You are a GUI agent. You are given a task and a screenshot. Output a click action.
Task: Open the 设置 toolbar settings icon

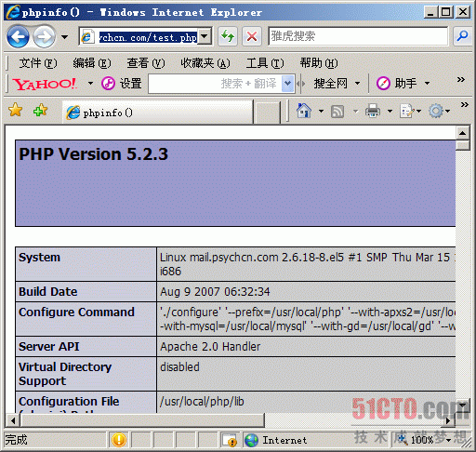pyautogui.click(x=108, y=84)
